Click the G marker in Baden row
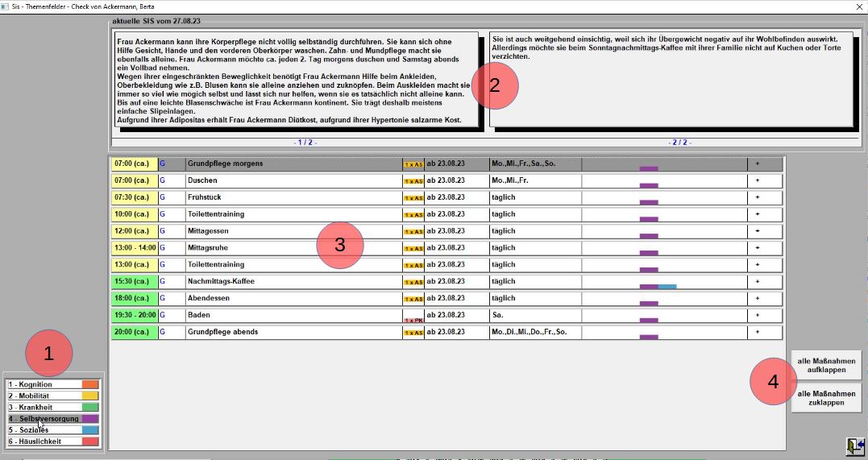The width and height of the screenshot is (868, 460). [163, 315]
